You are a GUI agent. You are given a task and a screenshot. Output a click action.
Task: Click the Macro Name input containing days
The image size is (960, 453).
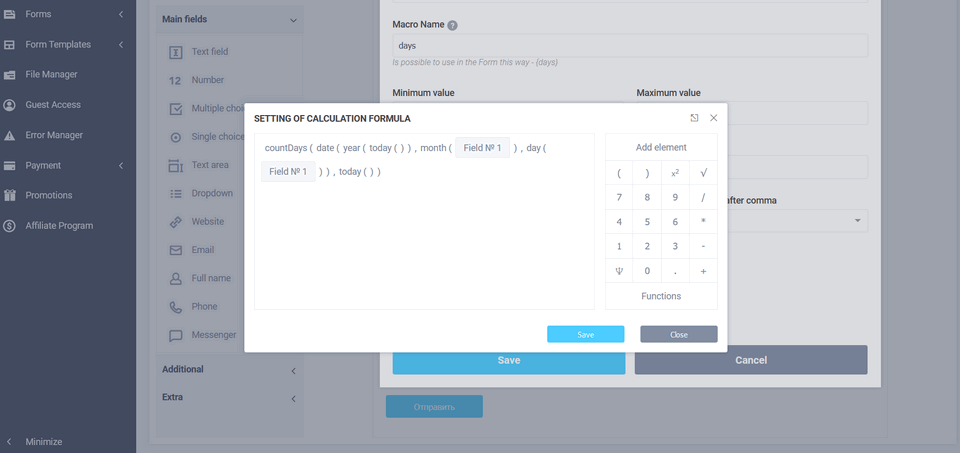coord(630,46)
